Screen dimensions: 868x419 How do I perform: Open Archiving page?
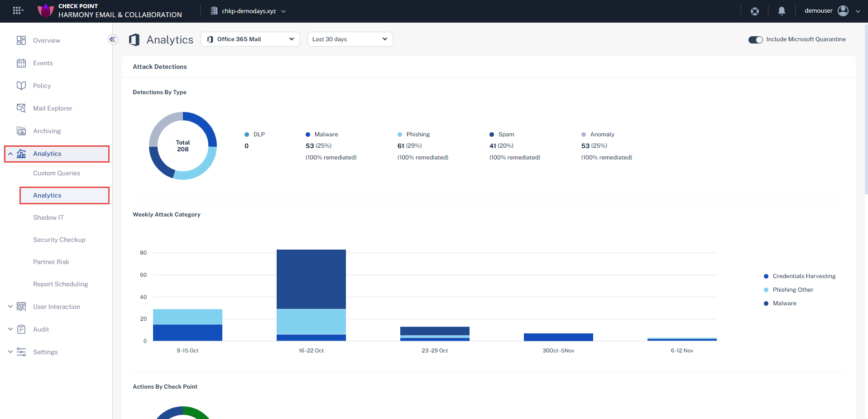47,131
